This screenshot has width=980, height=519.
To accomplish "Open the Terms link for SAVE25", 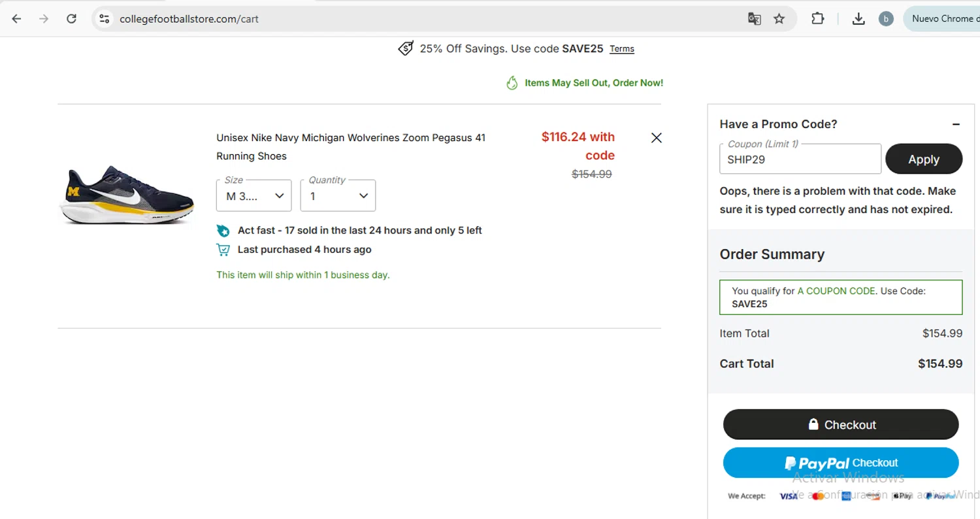I will 622,49.
